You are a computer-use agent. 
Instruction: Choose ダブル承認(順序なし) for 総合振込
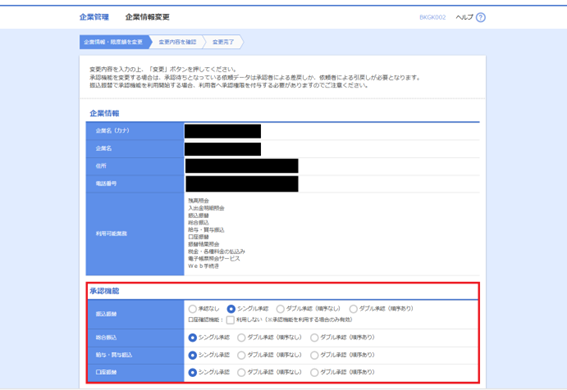click(x=241, y=338)
